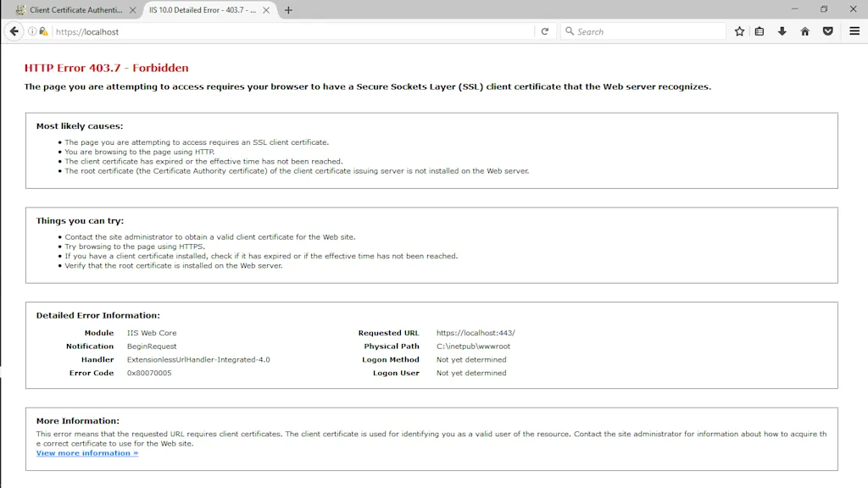Reload the current page
Viewport: 868px width, 488px height.
545,31
